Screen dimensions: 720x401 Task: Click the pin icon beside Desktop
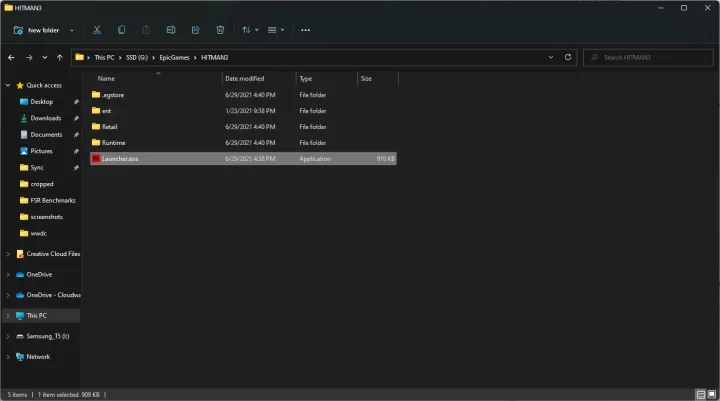click(x=76, y=102)
